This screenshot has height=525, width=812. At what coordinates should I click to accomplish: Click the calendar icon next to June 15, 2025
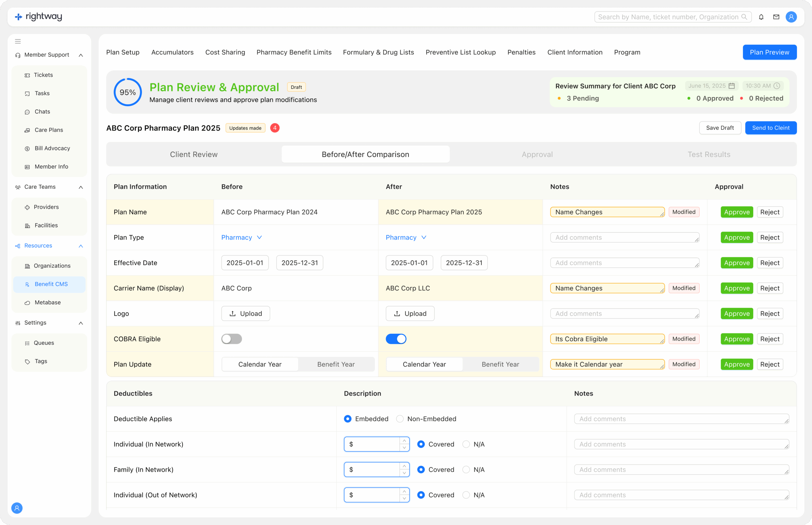[x=731, y=86]
